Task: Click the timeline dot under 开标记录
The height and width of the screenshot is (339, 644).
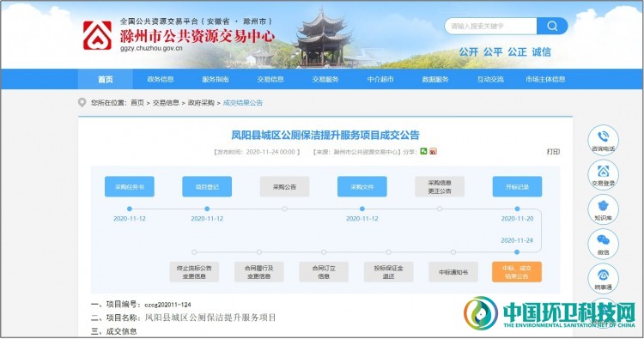Action: click(x=517, y=209)
